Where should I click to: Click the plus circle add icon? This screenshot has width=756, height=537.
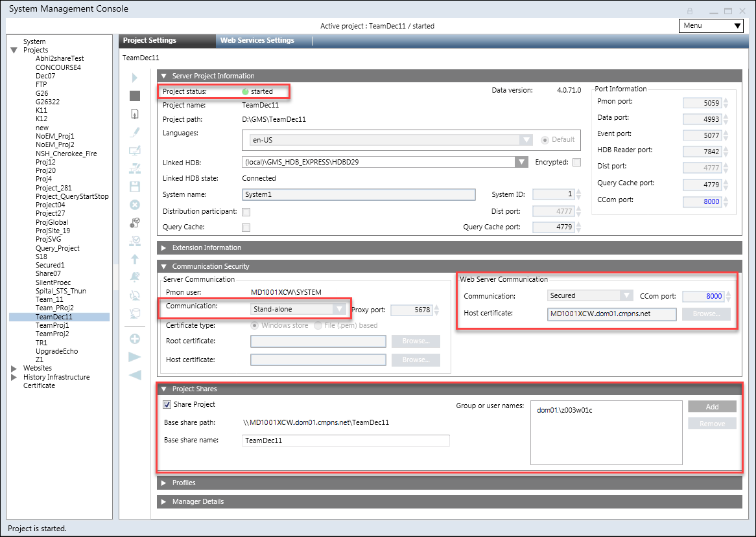[x=135, y=339]
